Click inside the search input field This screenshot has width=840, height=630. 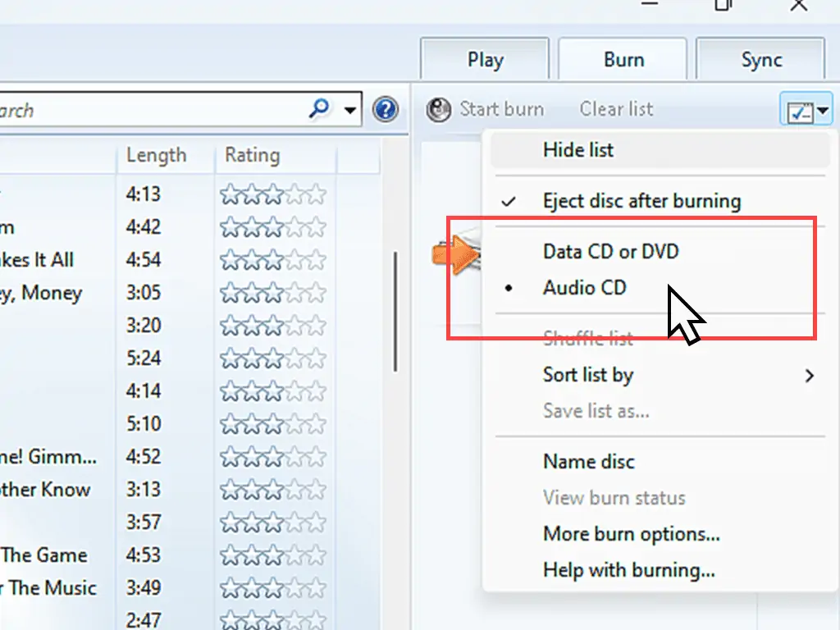pos(123,108)
